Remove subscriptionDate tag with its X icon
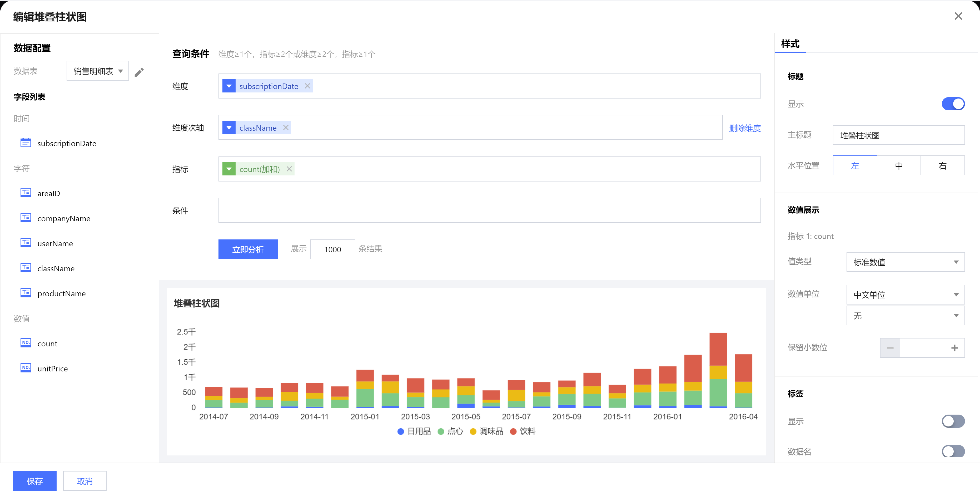 pos(307,86)
